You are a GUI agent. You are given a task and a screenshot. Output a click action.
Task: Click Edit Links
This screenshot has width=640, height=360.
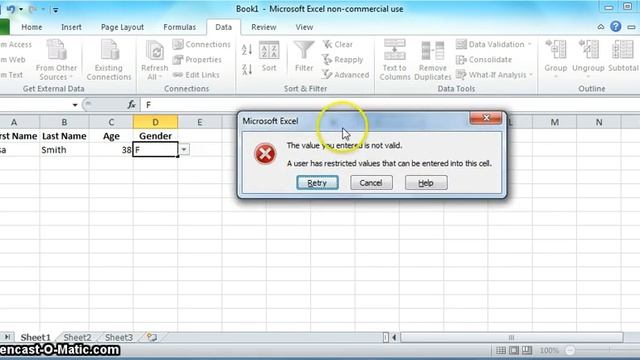point(196,75)
